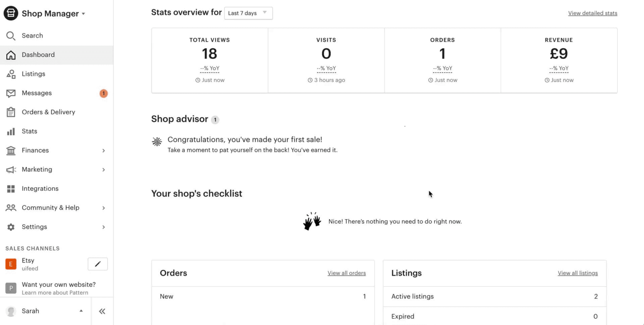Screen dimensions: 644x325
Task: Click the Search magnifier icon
Action: [11, 36]
